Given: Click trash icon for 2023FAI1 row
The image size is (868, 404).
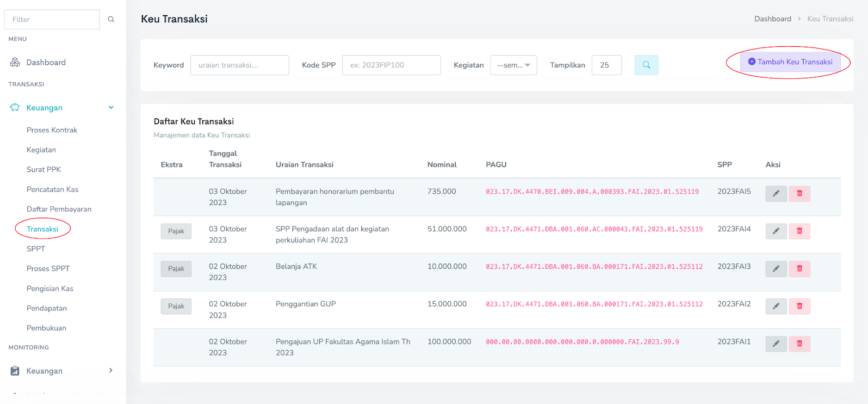Looking at the screenshot, I should tap(799, 344).
